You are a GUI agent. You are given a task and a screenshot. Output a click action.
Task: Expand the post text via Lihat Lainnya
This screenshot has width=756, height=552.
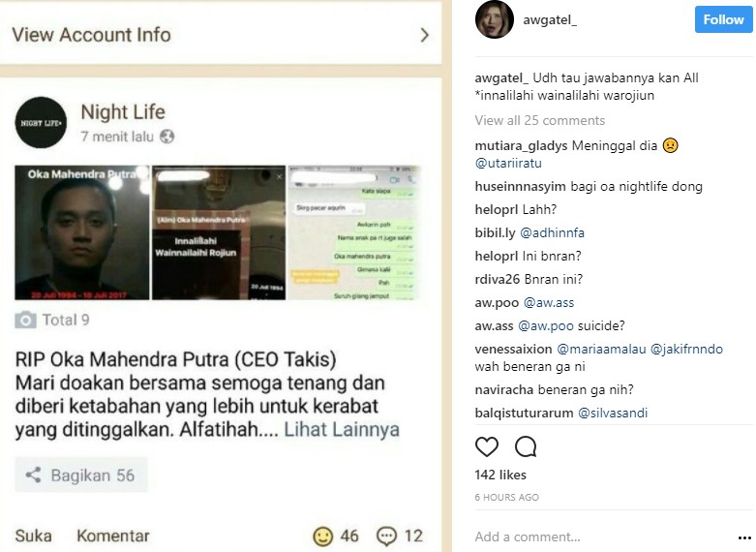[x=342, y=429]
